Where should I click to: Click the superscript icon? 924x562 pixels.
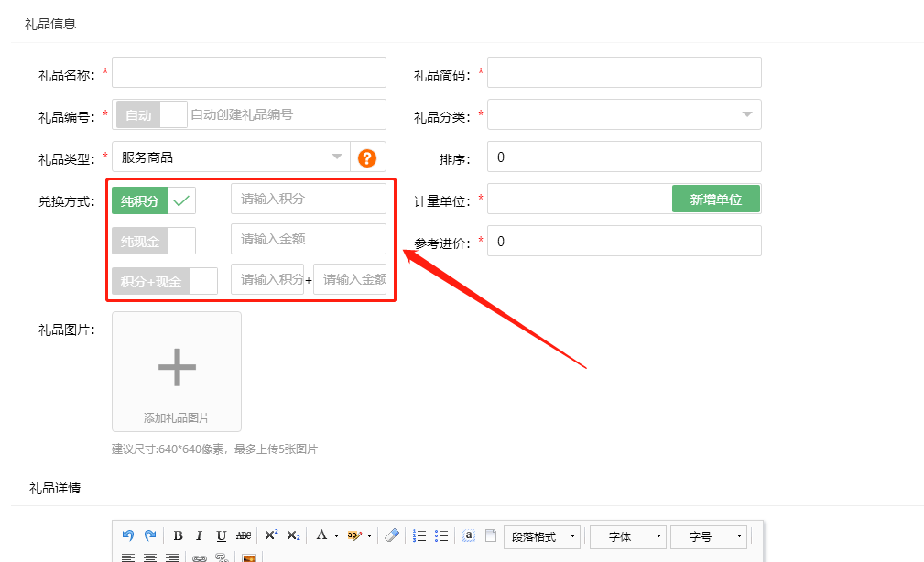point(271,535)
